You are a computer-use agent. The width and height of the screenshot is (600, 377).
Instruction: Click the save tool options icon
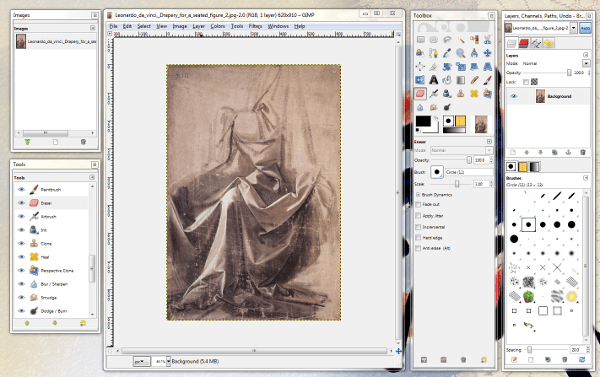click(424, 360)
